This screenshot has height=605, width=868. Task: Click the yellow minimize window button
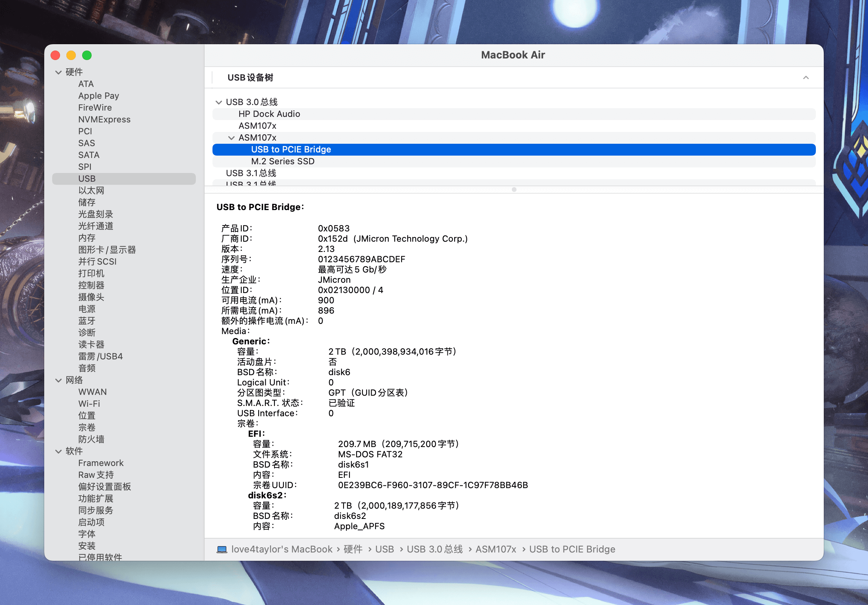click(71, 55)
